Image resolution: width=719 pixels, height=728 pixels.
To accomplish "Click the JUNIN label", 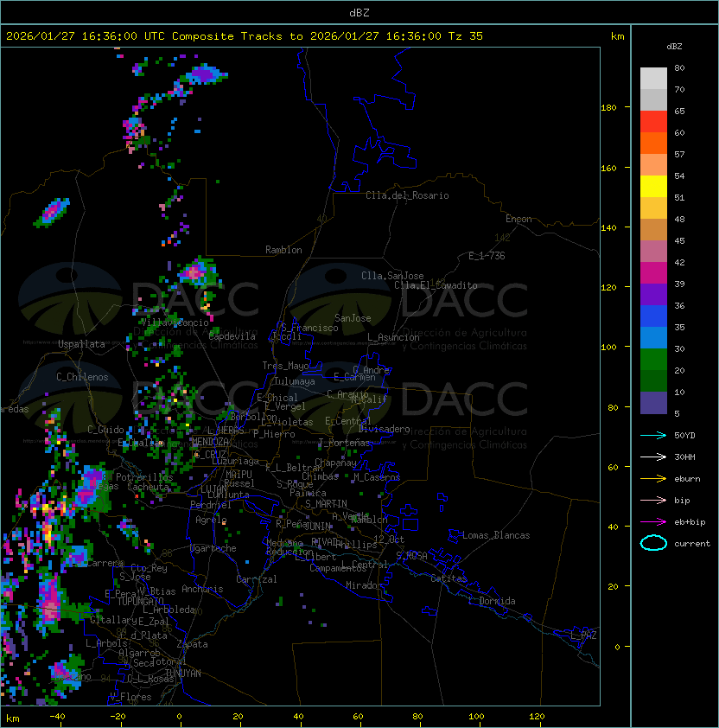I will tap(317, 526).
